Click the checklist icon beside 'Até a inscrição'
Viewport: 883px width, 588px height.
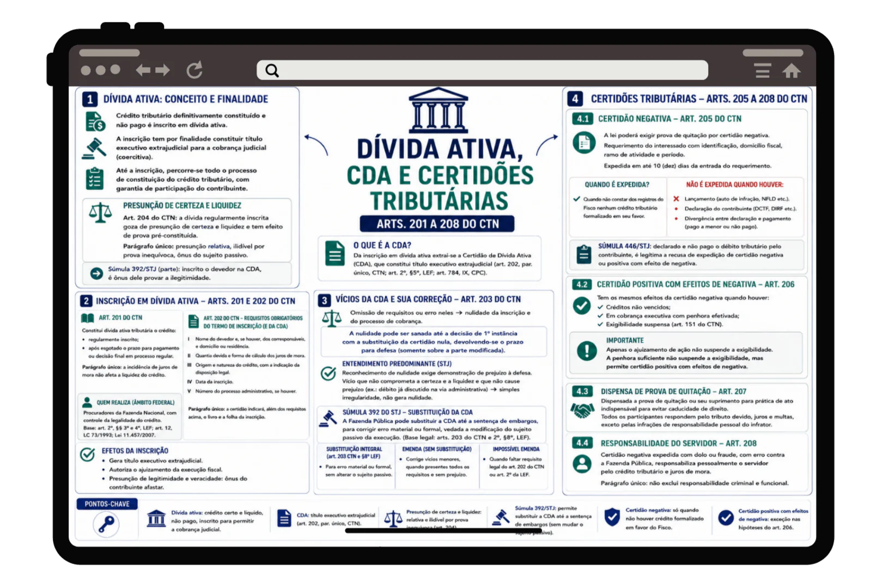coord(95,178)
